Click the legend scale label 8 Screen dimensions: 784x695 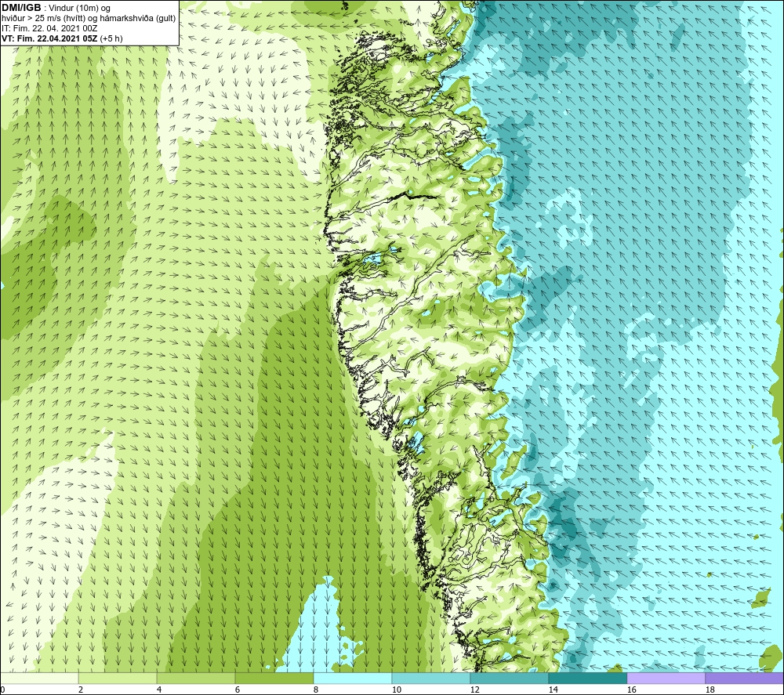(x=315, y=690)
